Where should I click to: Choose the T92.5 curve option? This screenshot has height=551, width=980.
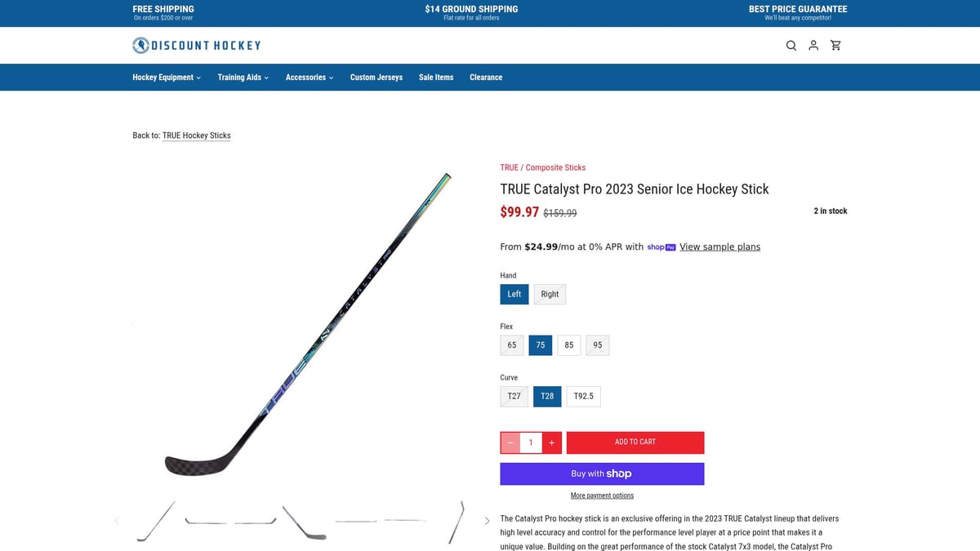coord(583,396)
